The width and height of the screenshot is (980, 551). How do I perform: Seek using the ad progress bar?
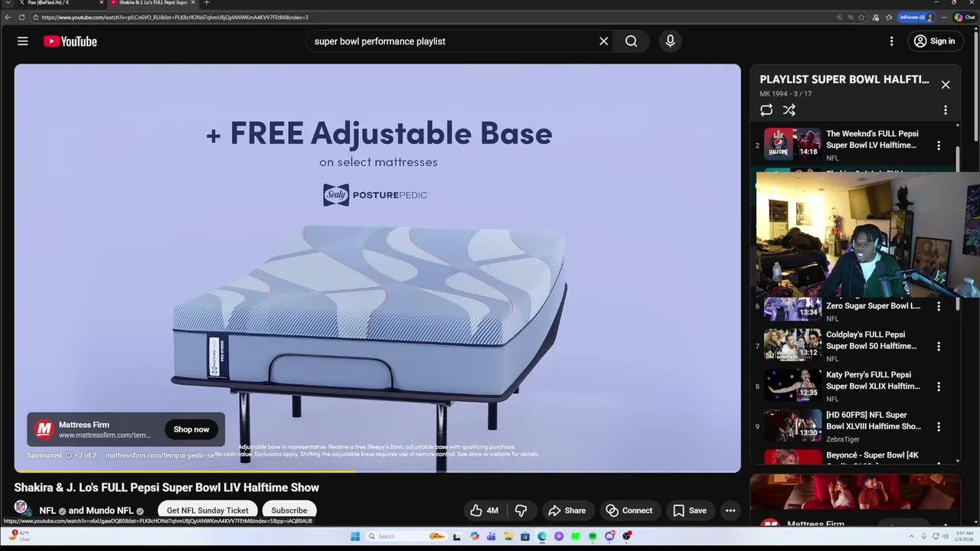[x=377, y=471]
